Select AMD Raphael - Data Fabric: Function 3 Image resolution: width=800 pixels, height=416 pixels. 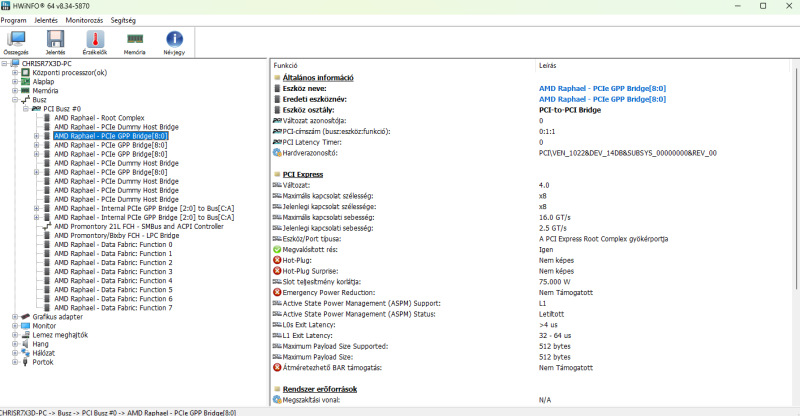(113, 272)
